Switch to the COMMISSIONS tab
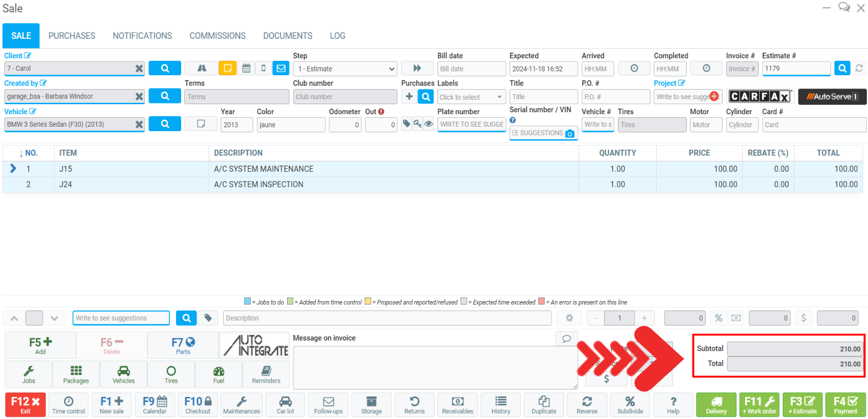 click(x=217, y=36)
